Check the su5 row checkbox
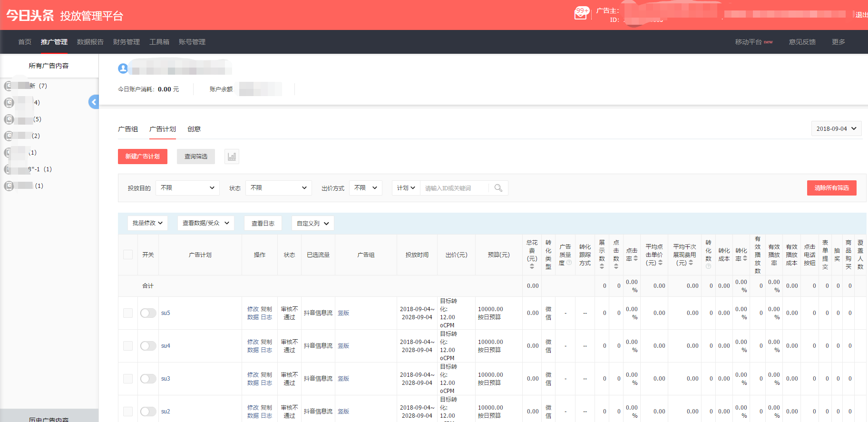 click(128, 313)
